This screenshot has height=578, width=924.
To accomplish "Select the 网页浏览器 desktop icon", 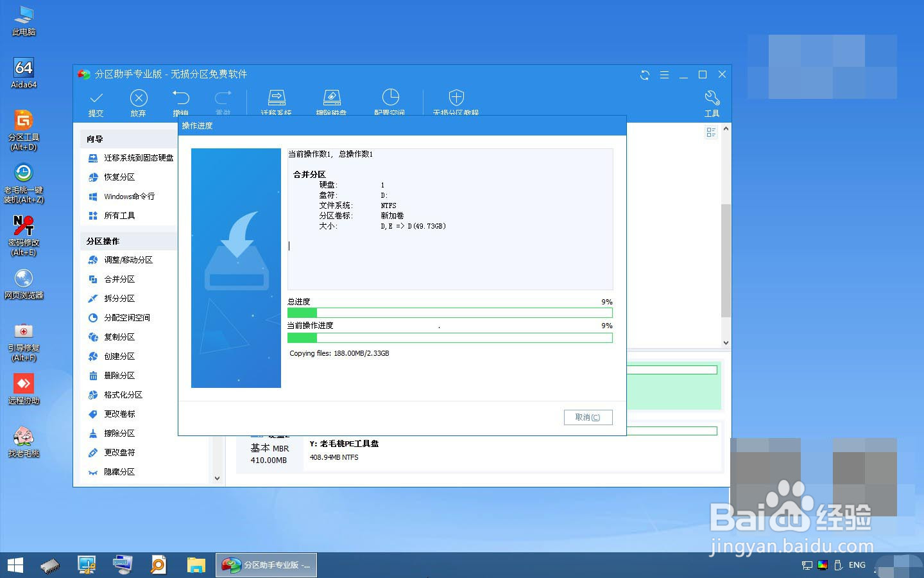I will tap(24, 284).
